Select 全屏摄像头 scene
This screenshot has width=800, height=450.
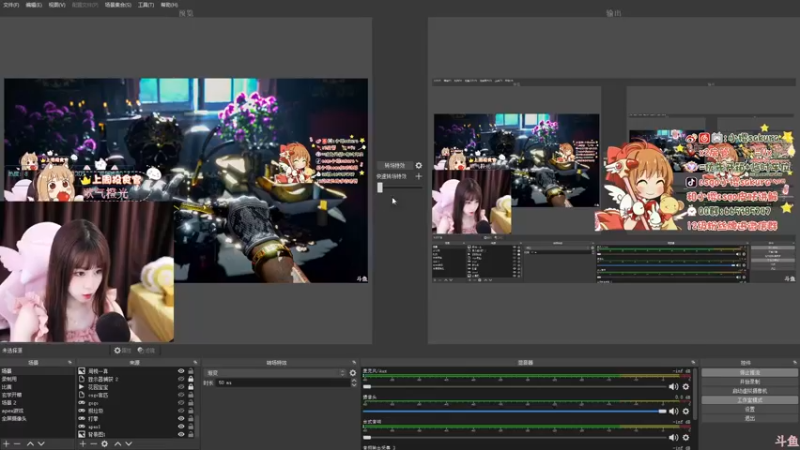coord(37,418)
